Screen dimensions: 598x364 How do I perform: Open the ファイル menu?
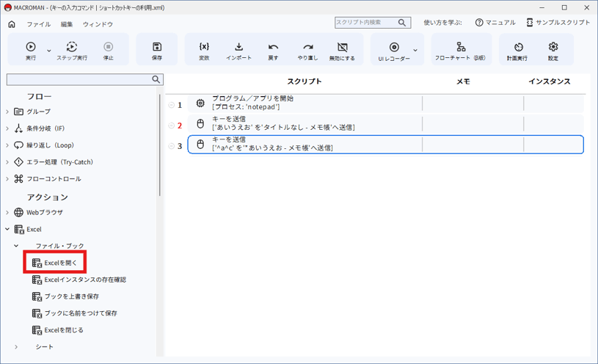pyautogui.click(x=38, y=24)
